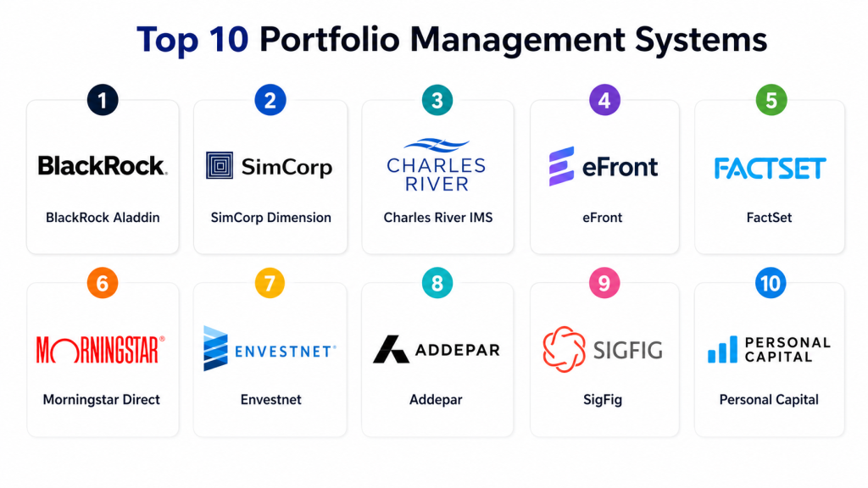Select the SimCorp square logo icon
This screenshot has height=488, width=868.
point(220,165)
